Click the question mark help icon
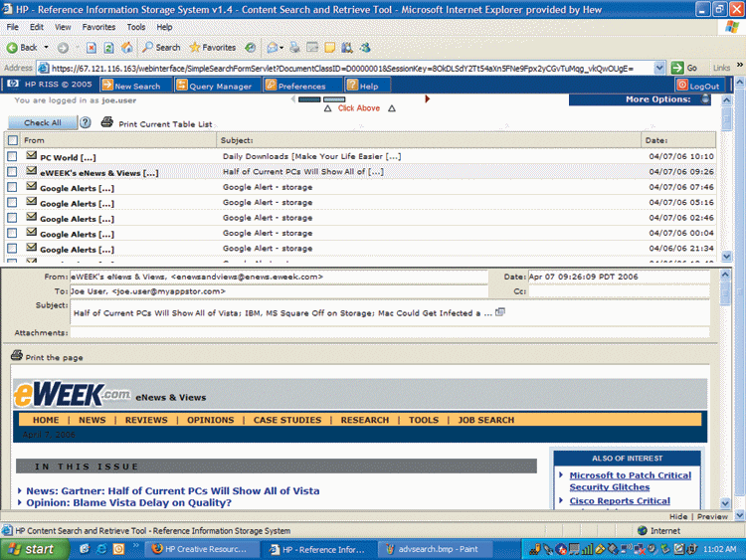The image size is (746, 560). [x=86, y=122]
